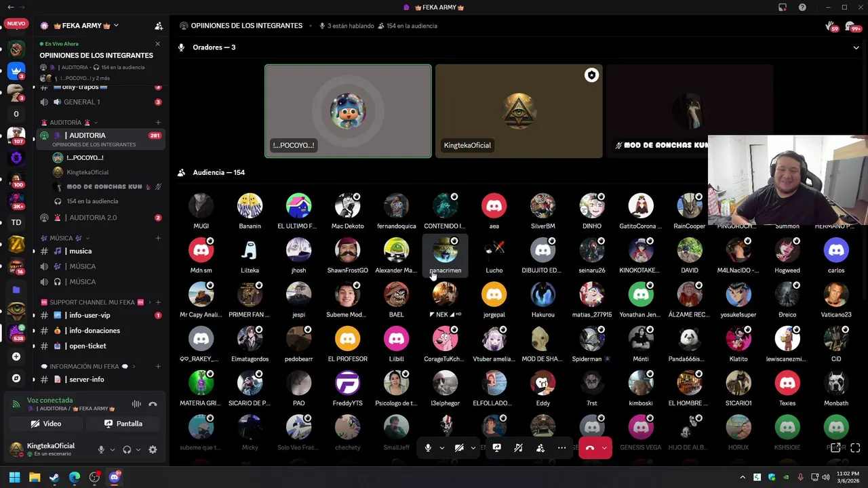Open the open-ticket channel
Screen dimensions: 868x488
(100, 346)
